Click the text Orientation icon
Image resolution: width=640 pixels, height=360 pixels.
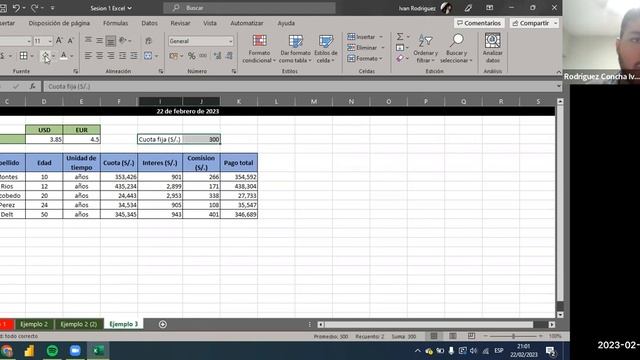click(x=122, y=40)
